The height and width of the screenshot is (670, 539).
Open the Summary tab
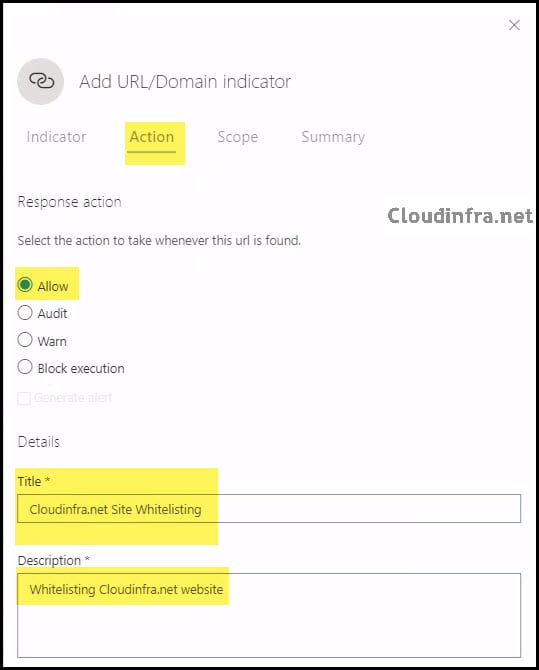[x=333, y=137]
